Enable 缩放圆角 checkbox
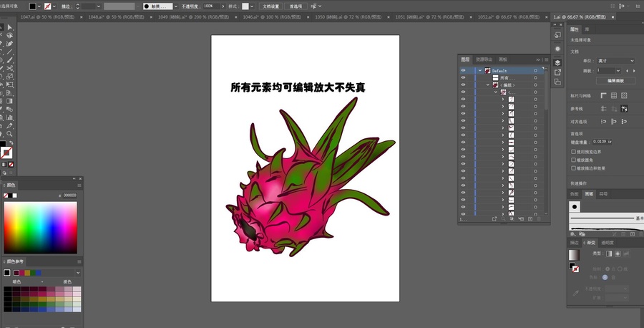This screenshot has width=644, height=328. click(573, 160)
